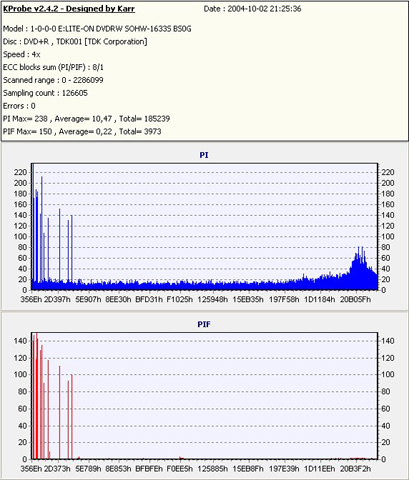
Task: Click the 'KProbe v2.4.2 - Designed by Karr' heading
Action: tap(69, 9)
